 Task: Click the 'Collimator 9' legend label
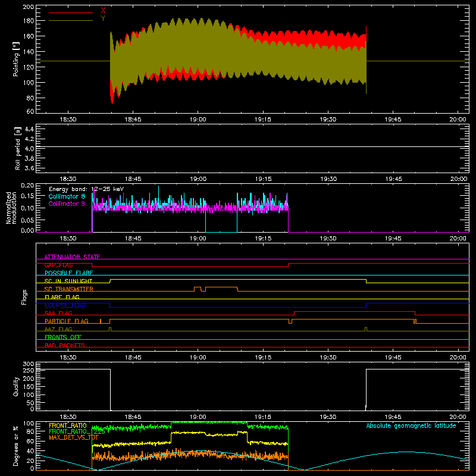(67, 203)
